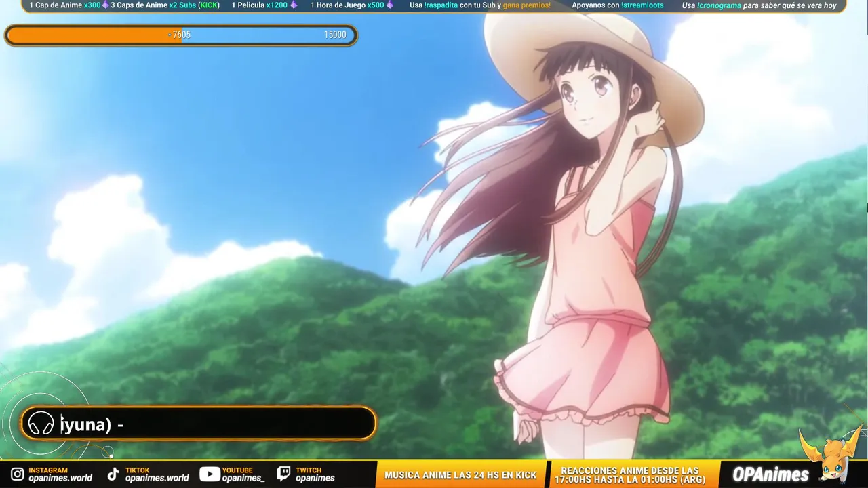Screen dimensions: 868x488
Task: Click '3 Caps de Anime x2 Subs (KICK)' text
Action: pos(165,5)
